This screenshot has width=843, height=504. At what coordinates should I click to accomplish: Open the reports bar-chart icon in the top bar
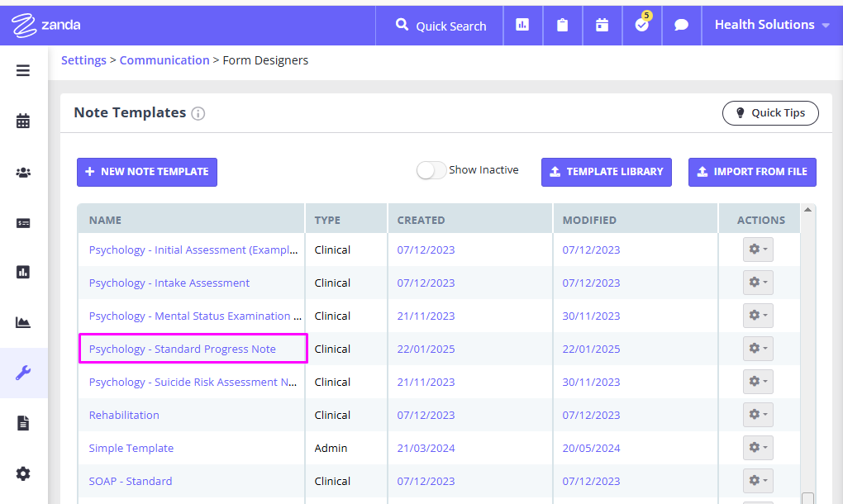[x=522, y=25]
